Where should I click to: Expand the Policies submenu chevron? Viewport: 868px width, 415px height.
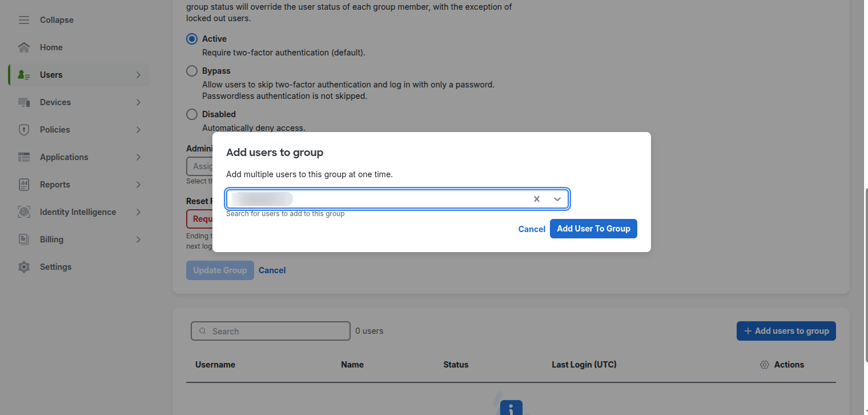point(138,130)
